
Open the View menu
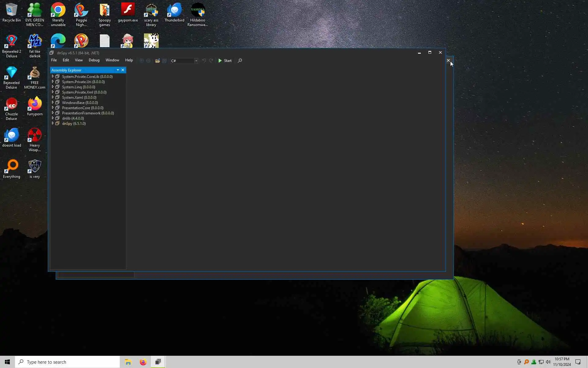pos(79,60)
